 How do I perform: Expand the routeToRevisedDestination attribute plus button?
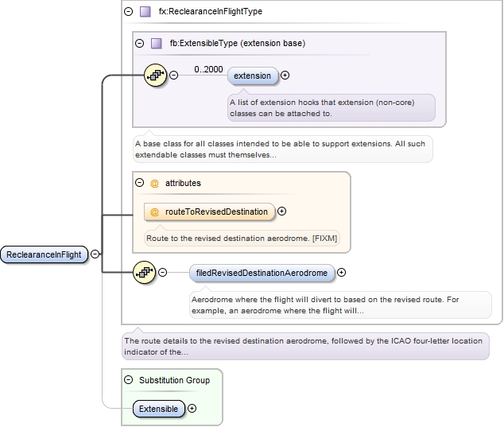tap(282, 212)
